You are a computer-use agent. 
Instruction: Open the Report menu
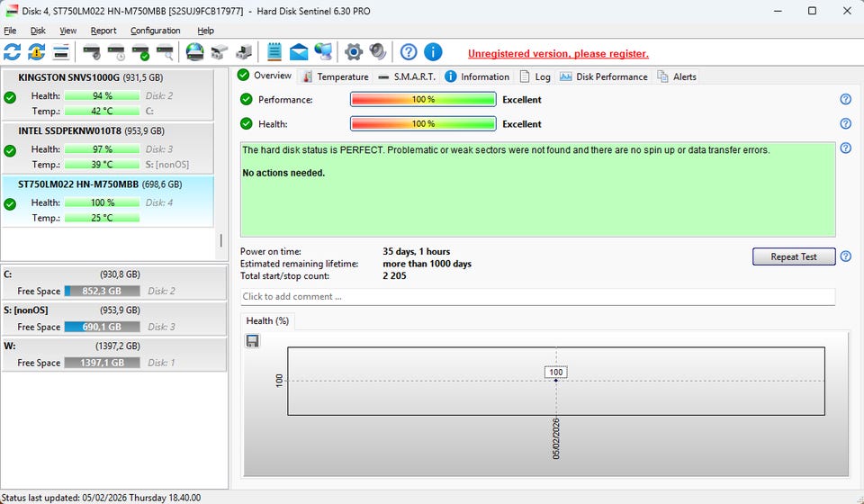(103, 31)
